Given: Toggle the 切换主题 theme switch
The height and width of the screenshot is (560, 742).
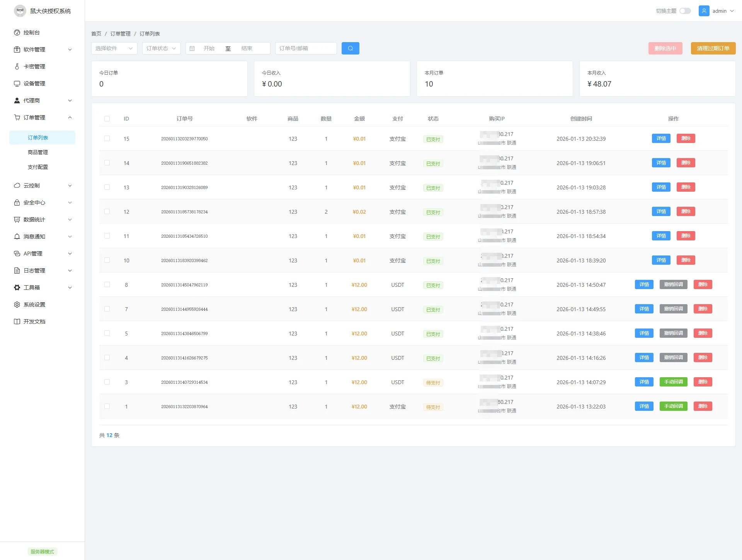Looking at the screenshot, I should click(685, 11).
